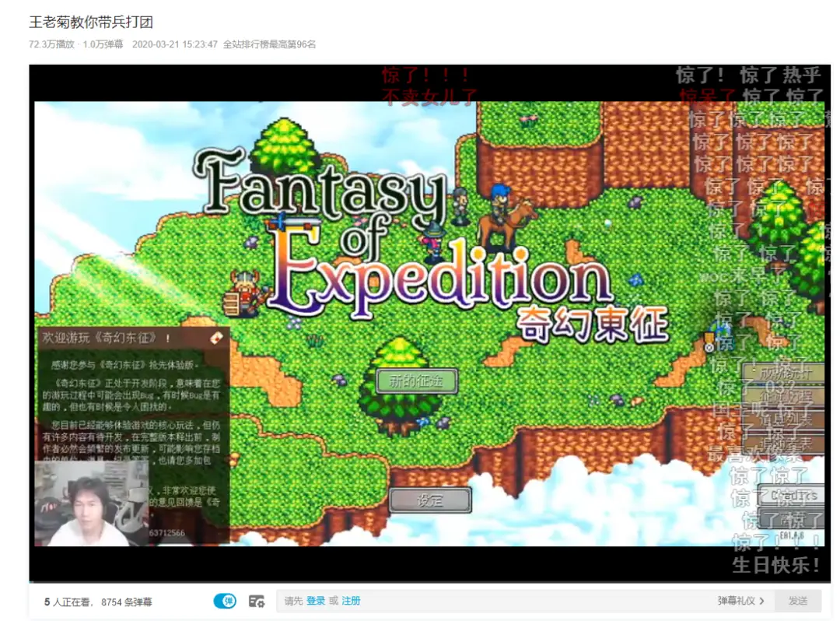This screenshot has width=840, height=621.
Task: Click the 全站排行榜最高第96名 ranking text
Action: [269, 44]
